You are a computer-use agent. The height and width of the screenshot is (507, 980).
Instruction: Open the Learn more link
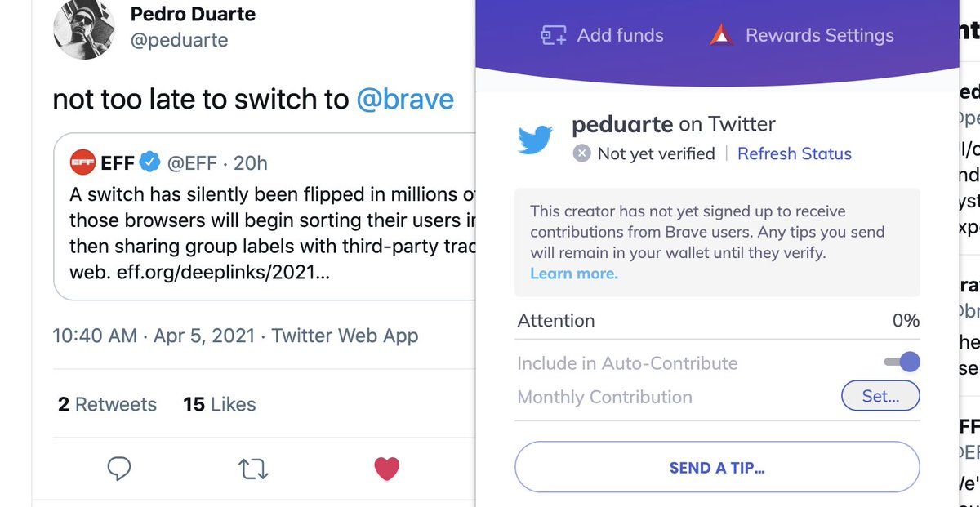click(x=574, y=274)
